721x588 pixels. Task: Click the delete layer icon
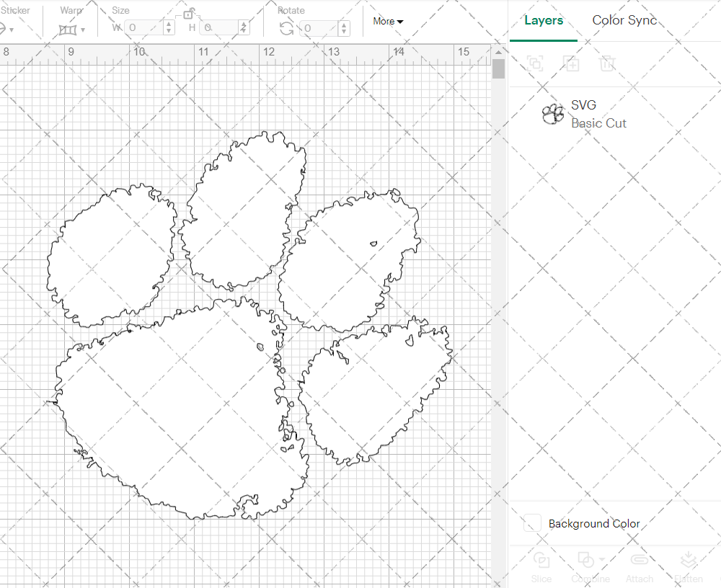coord(608,63)
